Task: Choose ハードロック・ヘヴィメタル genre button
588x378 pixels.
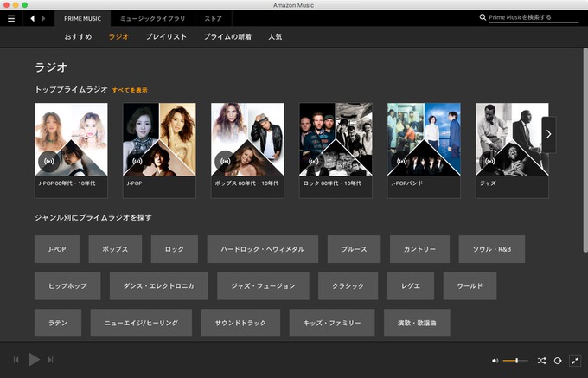Action: [x=263, y=249]
